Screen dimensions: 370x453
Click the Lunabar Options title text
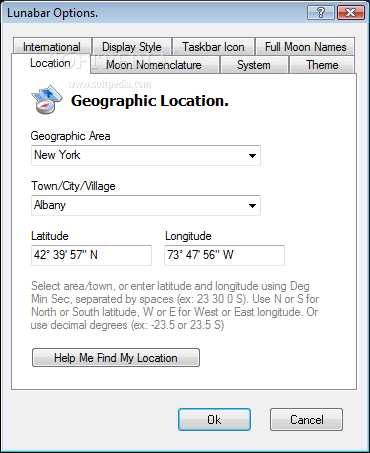coord(52,13)
